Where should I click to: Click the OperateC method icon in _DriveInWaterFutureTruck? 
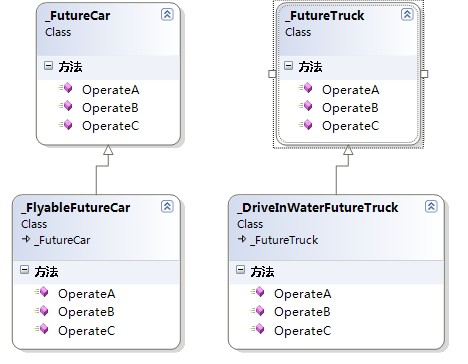258,329
